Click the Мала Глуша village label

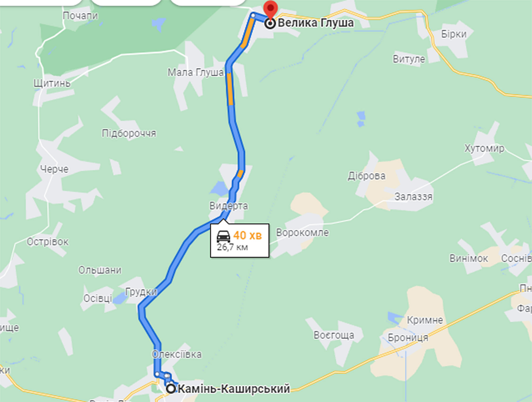(x=196, y=72)
